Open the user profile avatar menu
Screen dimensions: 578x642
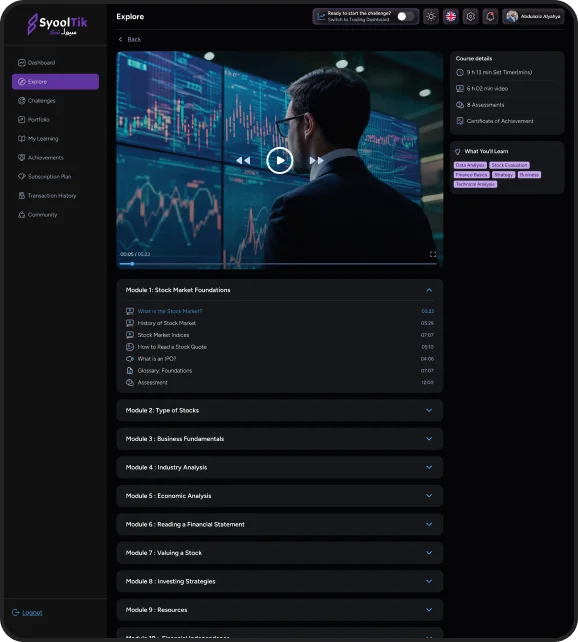533,16
